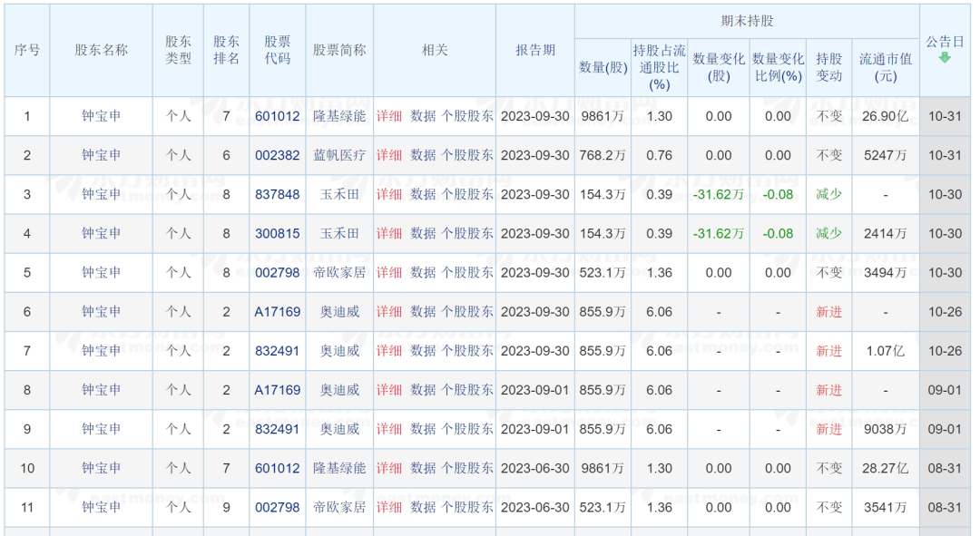Click shareholder 钟宝申 in row 1
Screen dimensions: 980x536
pyautogui.click(x=101, y=116)
